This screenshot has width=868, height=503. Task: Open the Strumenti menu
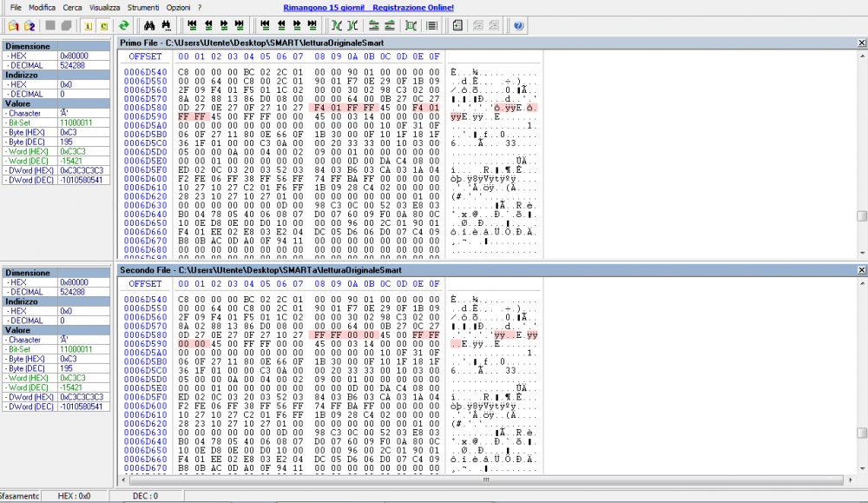point(142,7)
